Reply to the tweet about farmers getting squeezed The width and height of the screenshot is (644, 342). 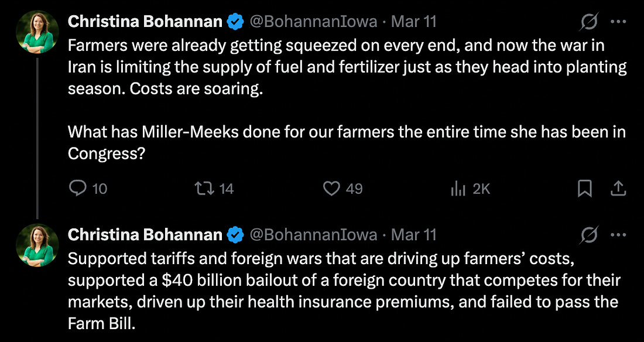point(78,189)
